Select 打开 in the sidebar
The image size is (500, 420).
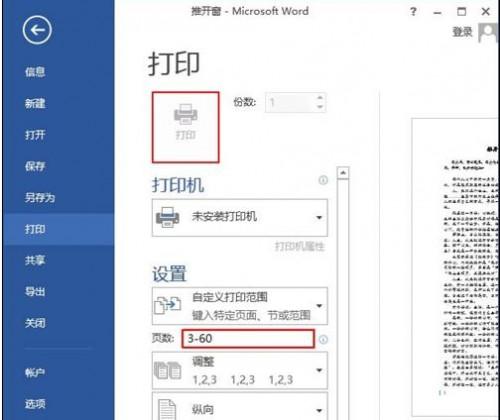(x=35, y=135)
